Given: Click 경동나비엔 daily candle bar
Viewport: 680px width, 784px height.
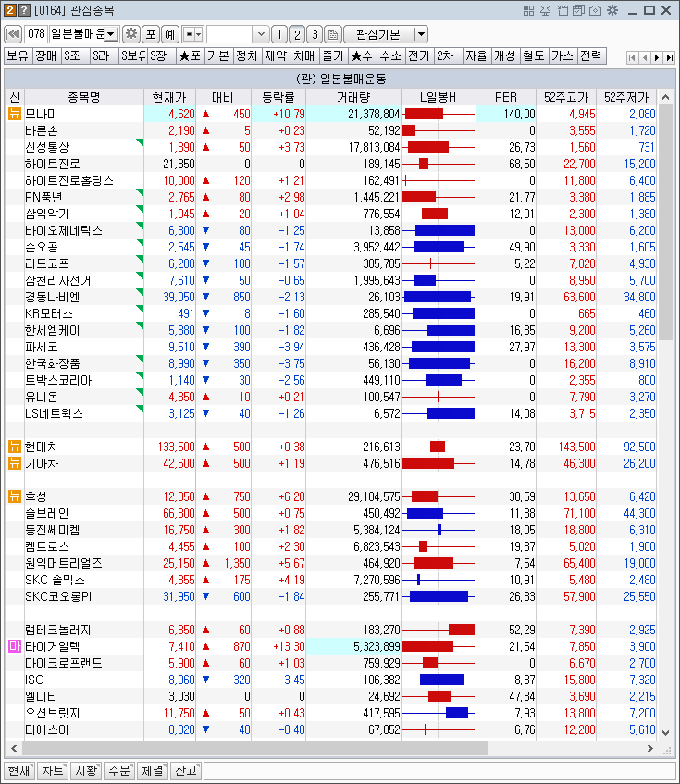Looking at the screenshot, I should 438,297.
